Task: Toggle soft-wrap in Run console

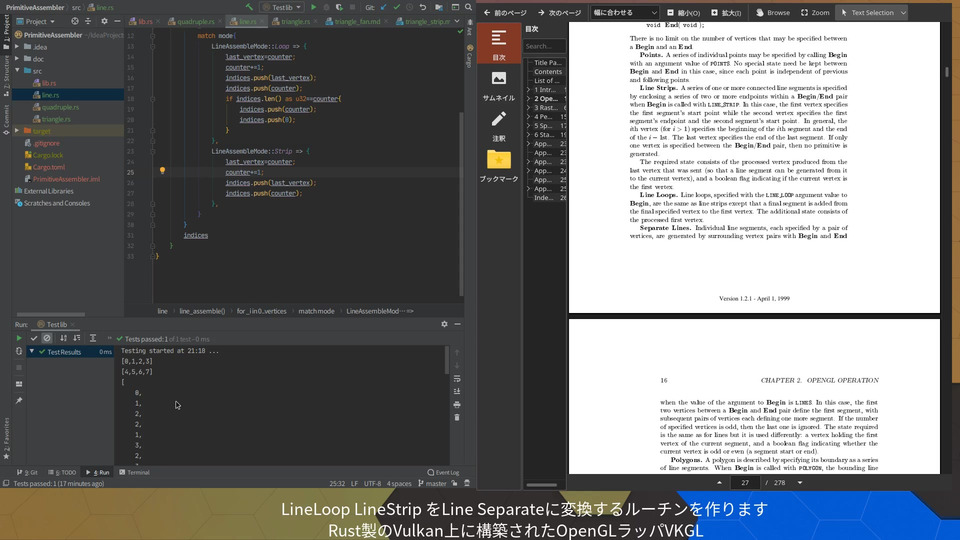Action: 457,378
